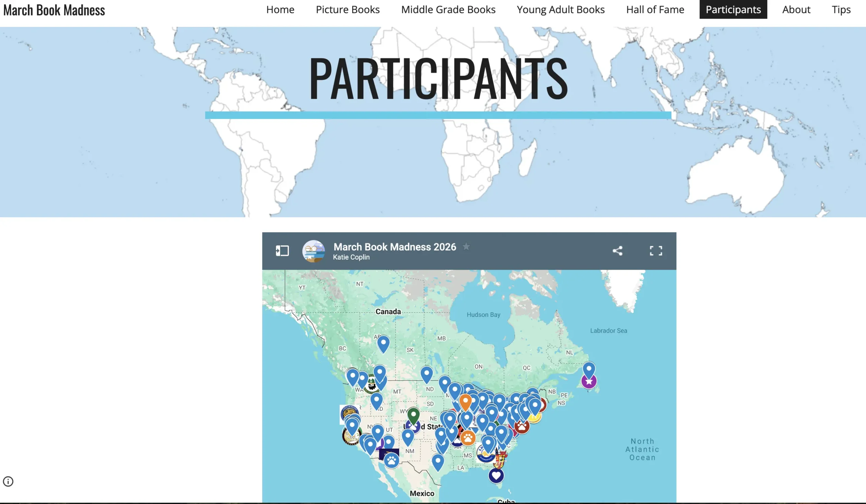The height and width of the screenshot is (504, 866).
Task: Click the Jackson school logo marker
Action: pyautogui.click(x=348, y=411)
